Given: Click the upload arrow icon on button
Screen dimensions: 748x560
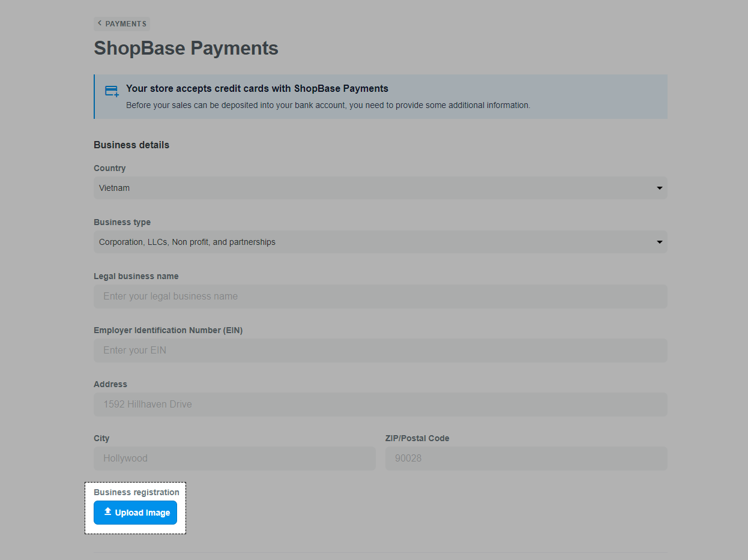Looking at the screenshot, I should [108, 512].
